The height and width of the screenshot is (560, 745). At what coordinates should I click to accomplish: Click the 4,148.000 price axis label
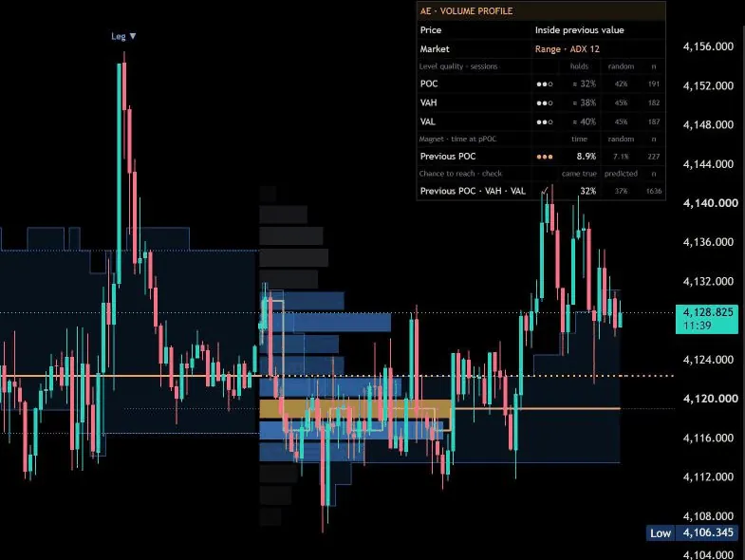pyautogui.click(x=708, y=125)
